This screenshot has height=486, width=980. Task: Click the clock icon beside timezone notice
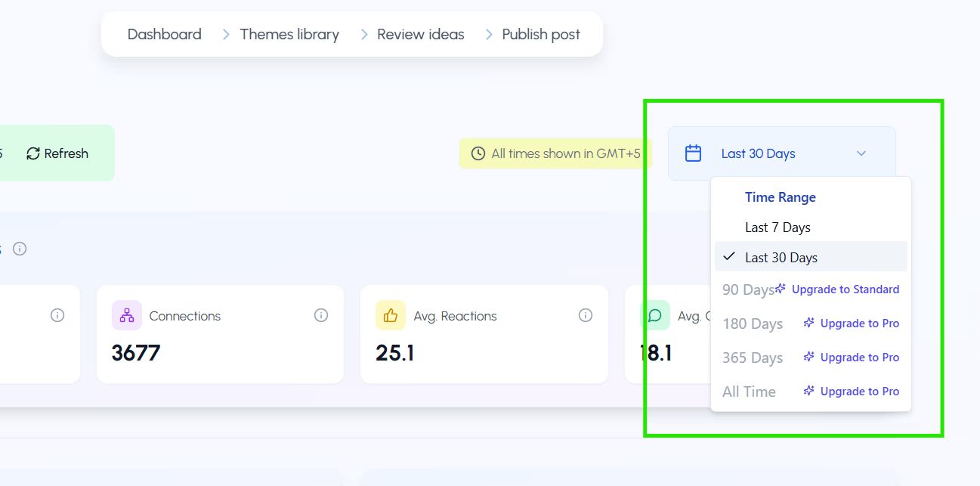tap(478, 153)
